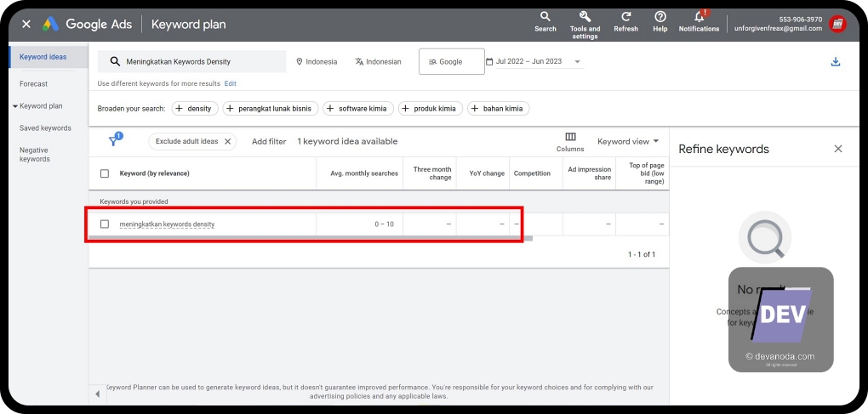Click the '0 – 10' searches value
Screen dimensions: 868x414
384,224
